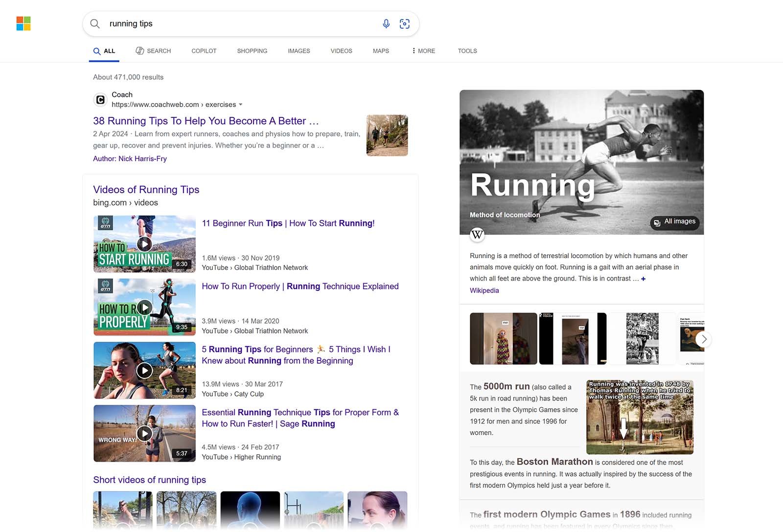
Task: Switch to the IMAGES tab
Action: click(x=299, y=50)
